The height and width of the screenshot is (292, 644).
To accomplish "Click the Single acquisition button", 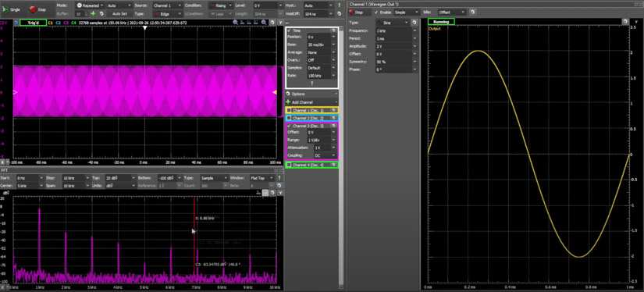I will click(x=11, y=9).
